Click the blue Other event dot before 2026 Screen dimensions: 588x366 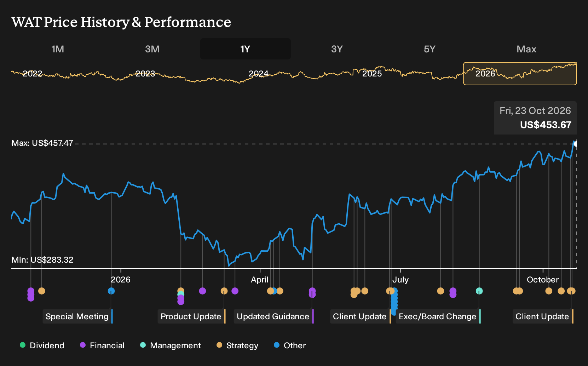click(x=111, y=291)
